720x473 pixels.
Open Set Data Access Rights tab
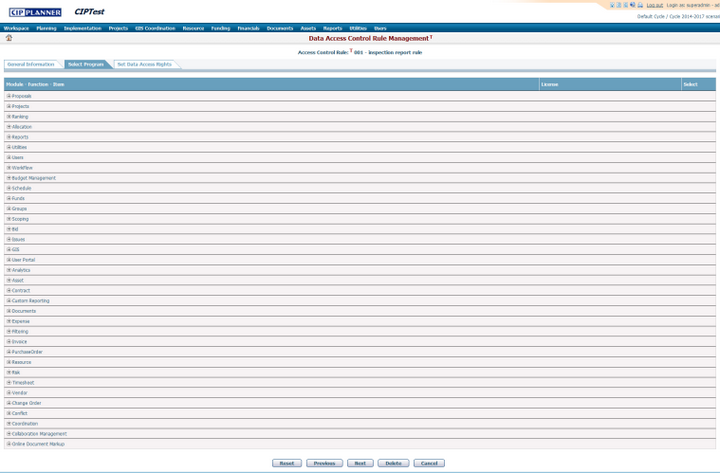tap(144, 64)
